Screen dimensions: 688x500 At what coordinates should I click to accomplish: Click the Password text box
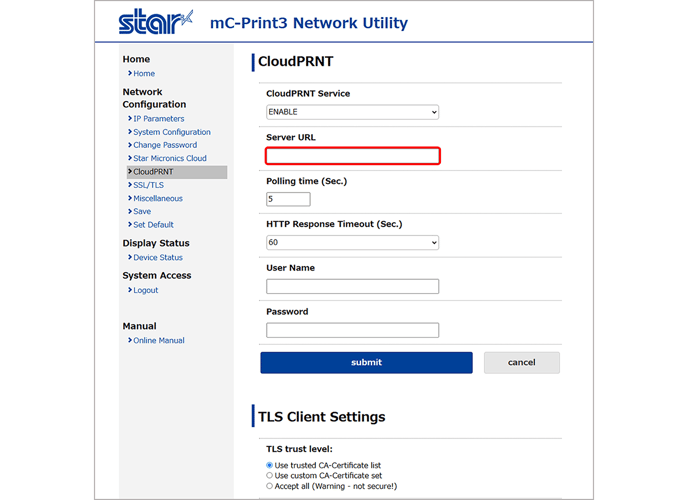[352, 330]
